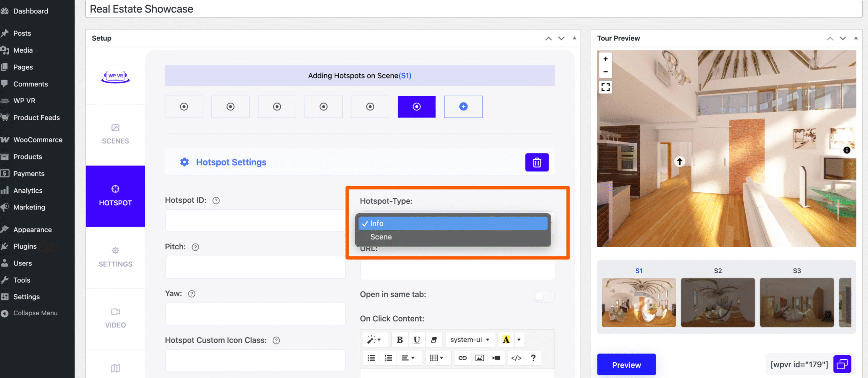This screenshot has height=378, width=868.
Task: Click the Preview button
Action: tap(626, 365)
